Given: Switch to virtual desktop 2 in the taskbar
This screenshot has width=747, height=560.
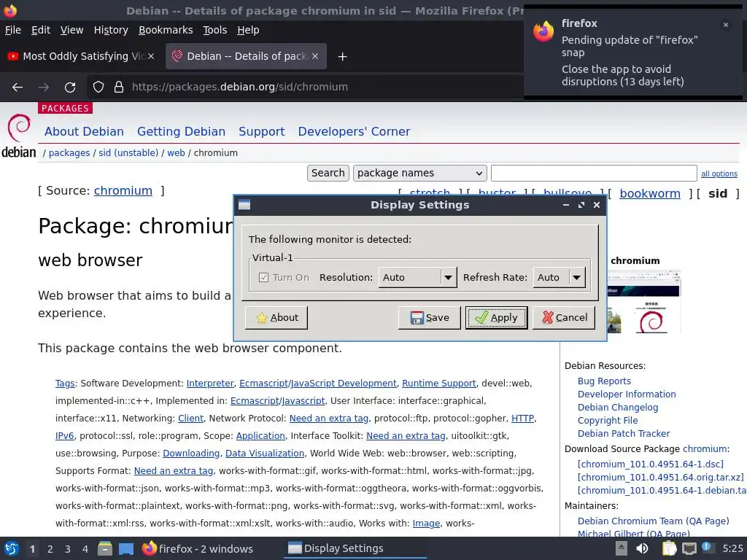Looking at the screenshot, I should (50, 549).
